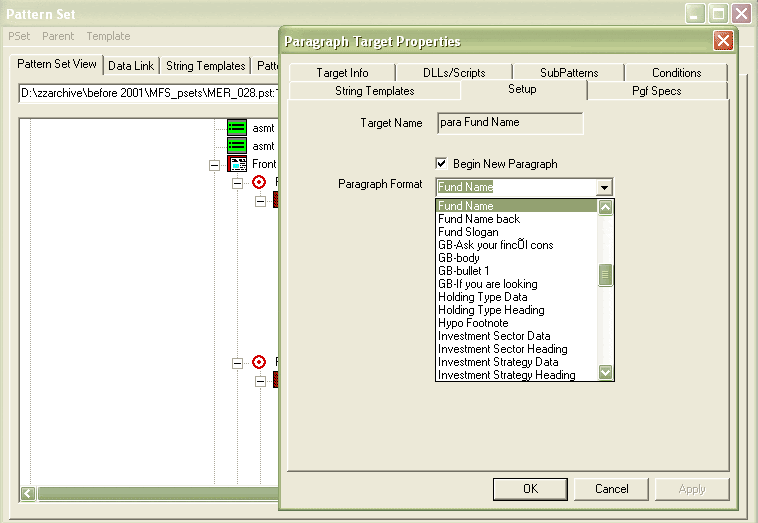Screen dimensions: 758x523
Task: Maximize the Pattern Set window
Action: coord(718,14)
